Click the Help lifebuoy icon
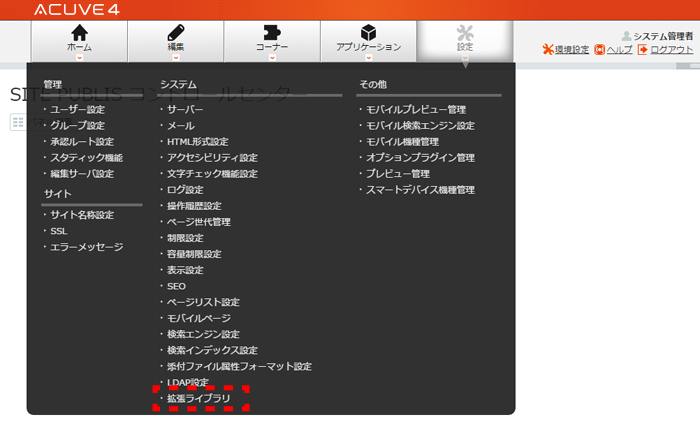The width and height of the screenshot is (700, 444). point(600,50)
